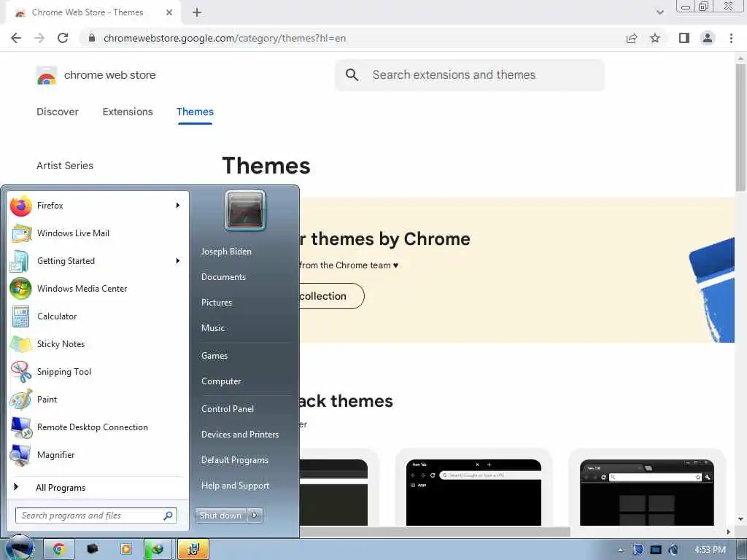
Task: Click the taskbar clock showing 4:53 PM
Action: coord(710,550)
